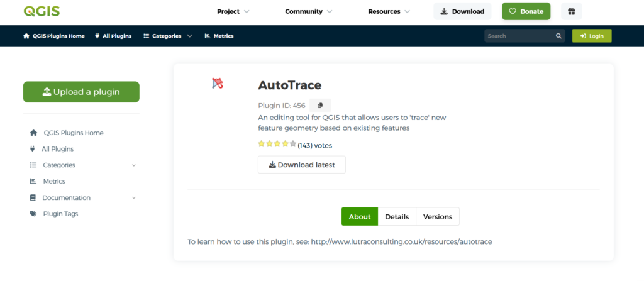Click chart icon beside sidebar Metrics
The image size is (644, 281).
[x=33, y=181]
